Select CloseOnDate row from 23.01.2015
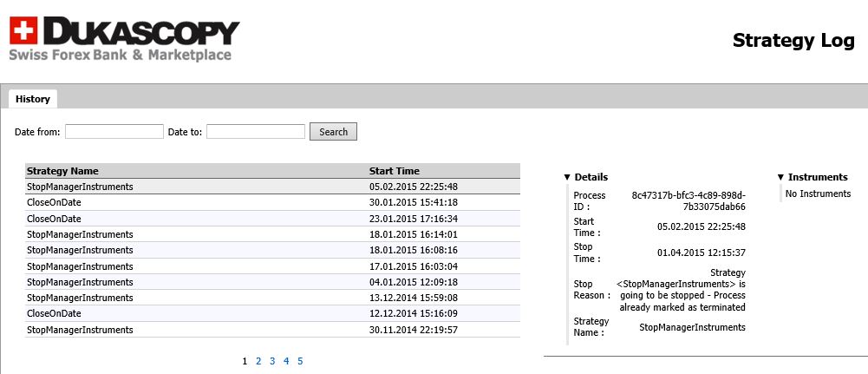868x374 pixels. pyautogui.click(x=54, y=219)
